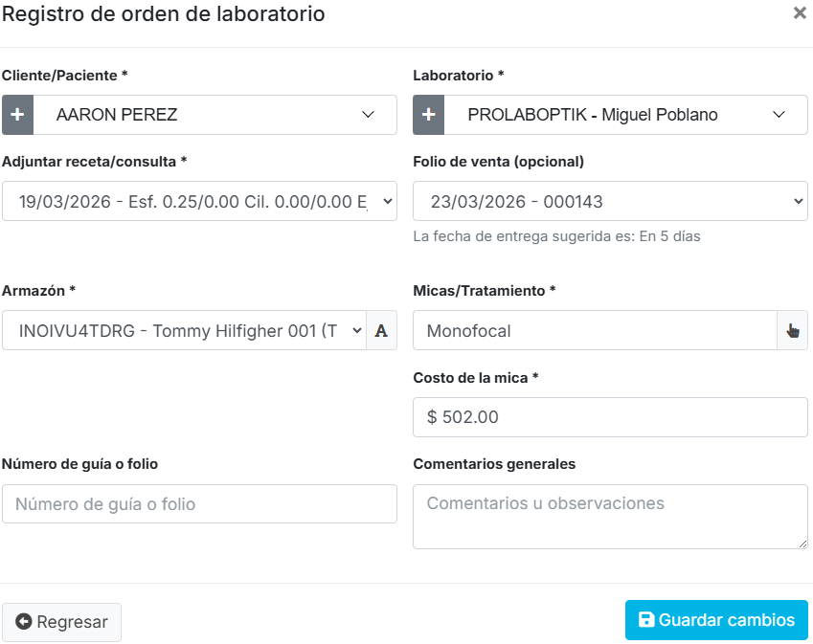Screen dimensions: 813x644
Task: Click the comments textarea resize handle
Action: [x=802, y=544]
